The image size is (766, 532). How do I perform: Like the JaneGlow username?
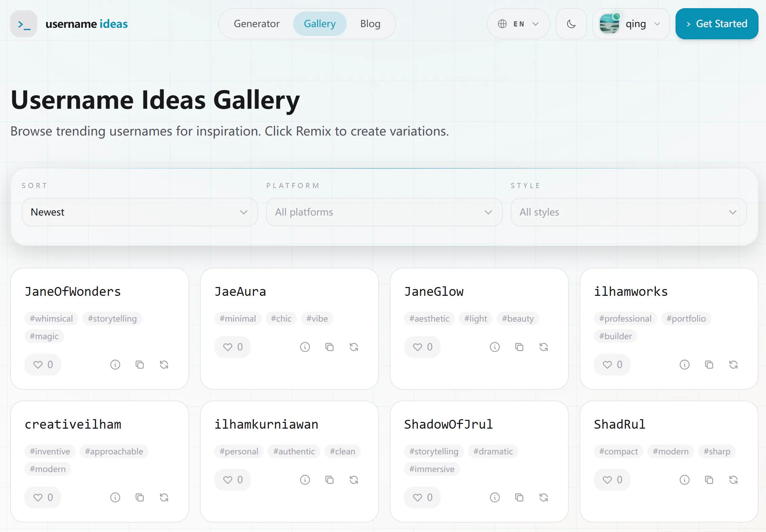(422, 347)
